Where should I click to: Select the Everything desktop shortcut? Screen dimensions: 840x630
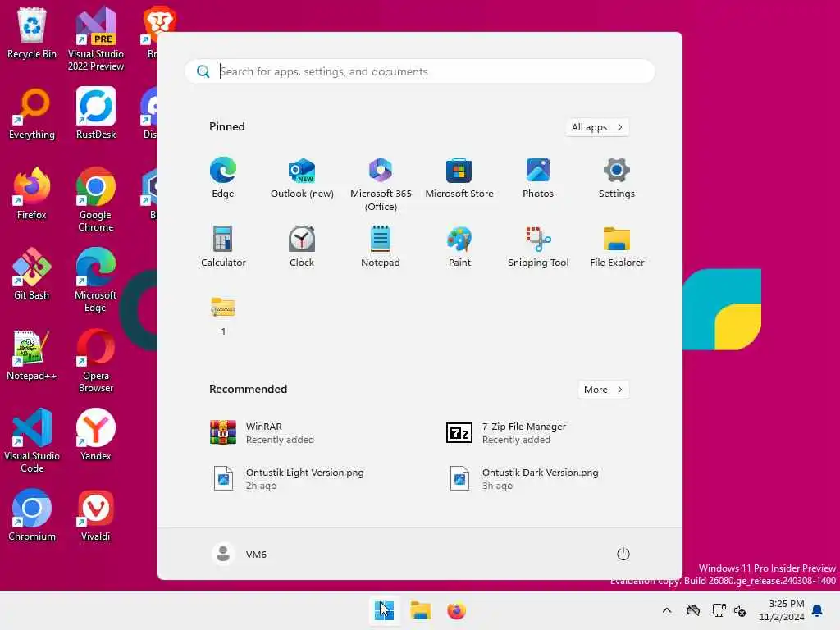tap(32, 113)
